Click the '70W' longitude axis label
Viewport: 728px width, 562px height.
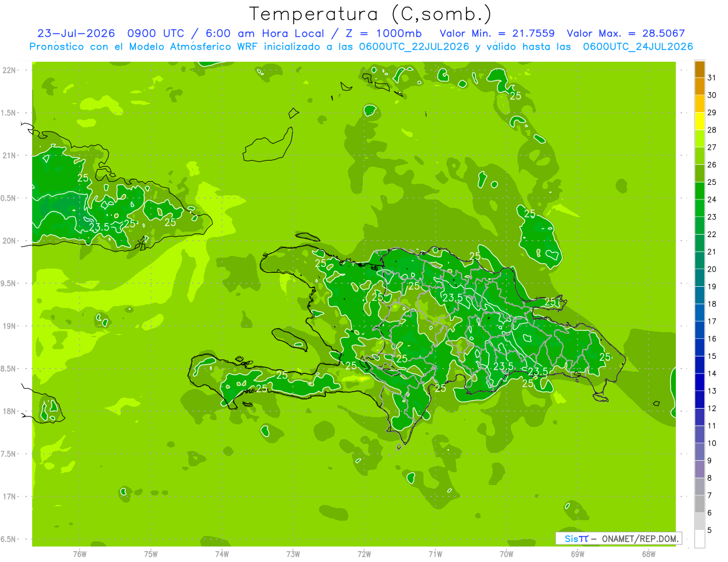(507, 554)
